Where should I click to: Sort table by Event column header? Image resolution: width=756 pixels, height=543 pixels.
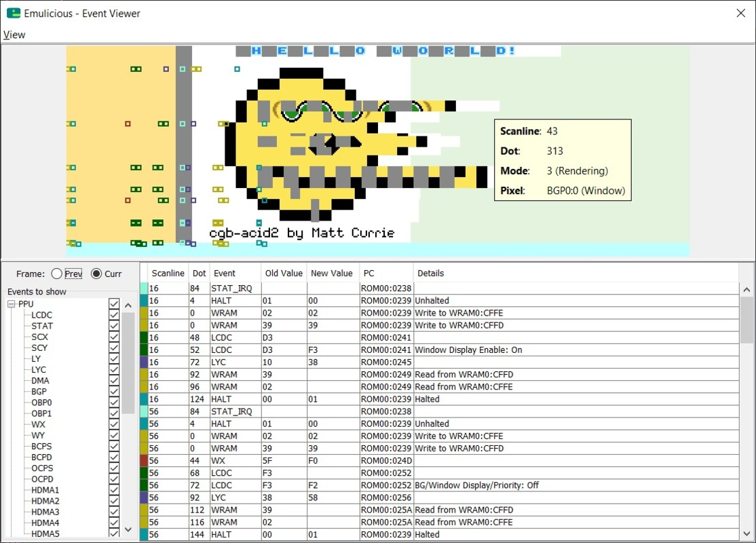[235, 273]
